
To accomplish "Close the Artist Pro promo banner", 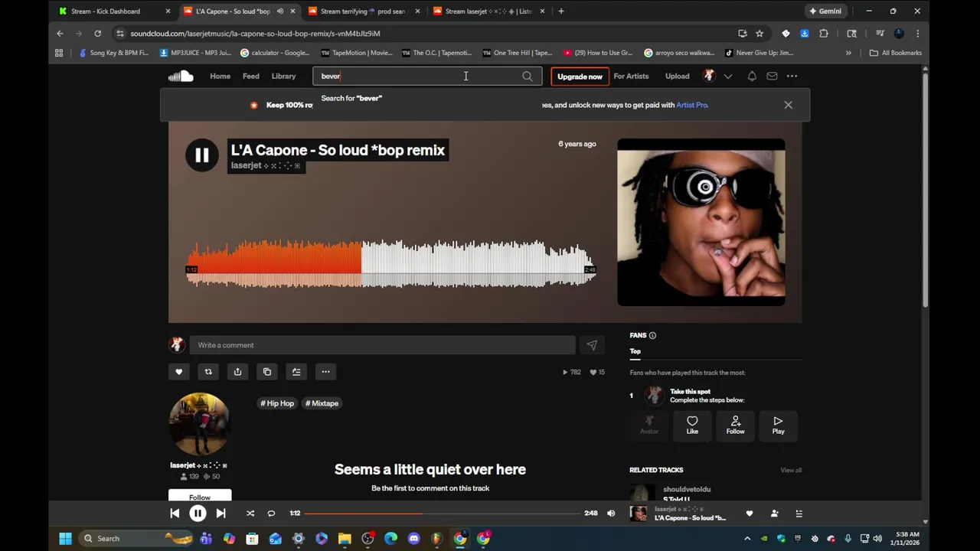I will pos(788,105).
